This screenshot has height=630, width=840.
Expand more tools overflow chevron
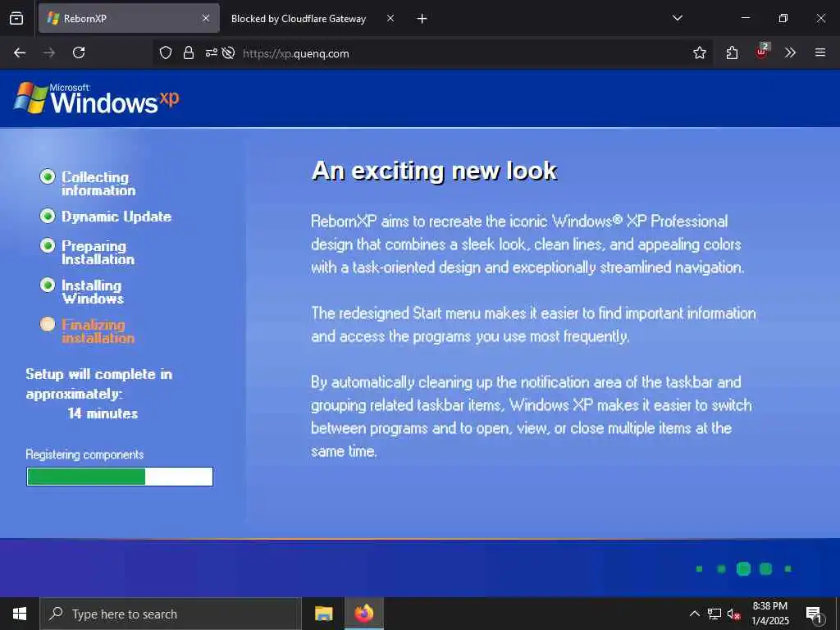click(x=790, y=52)
